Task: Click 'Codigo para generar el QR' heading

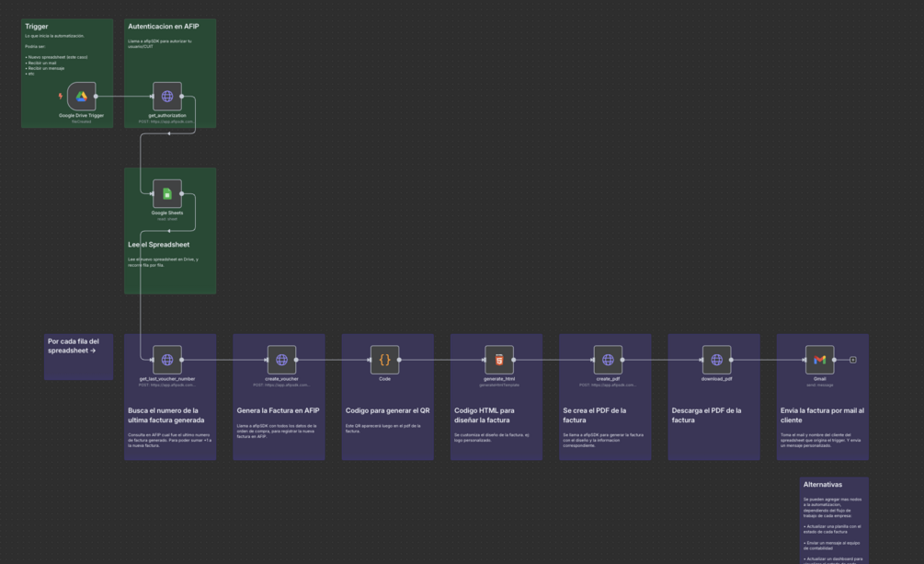Action: (x=387, y=410)
